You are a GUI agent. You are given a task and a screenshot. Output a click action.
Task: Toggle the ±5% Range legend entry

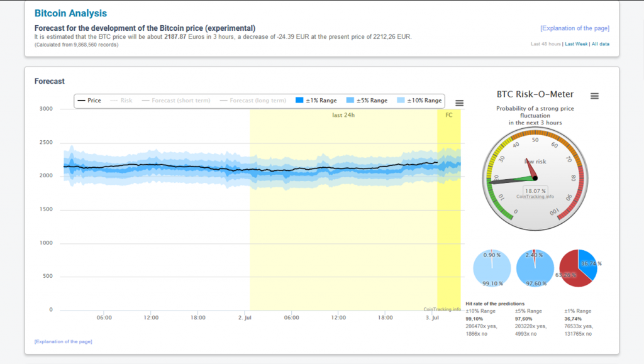pos(367,101)
